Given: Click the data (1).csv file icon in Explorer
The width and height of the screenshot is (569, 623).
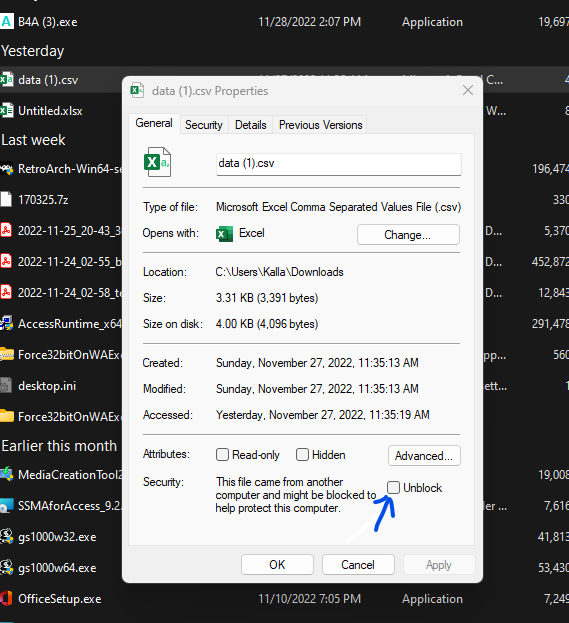Looking at the screenshot, I should pos(6,80).
